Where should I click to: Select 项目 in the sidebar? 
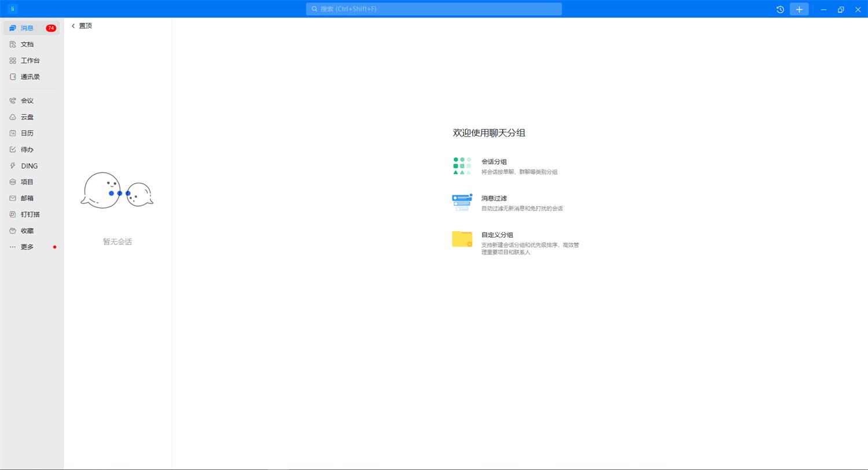click(27, 182)
